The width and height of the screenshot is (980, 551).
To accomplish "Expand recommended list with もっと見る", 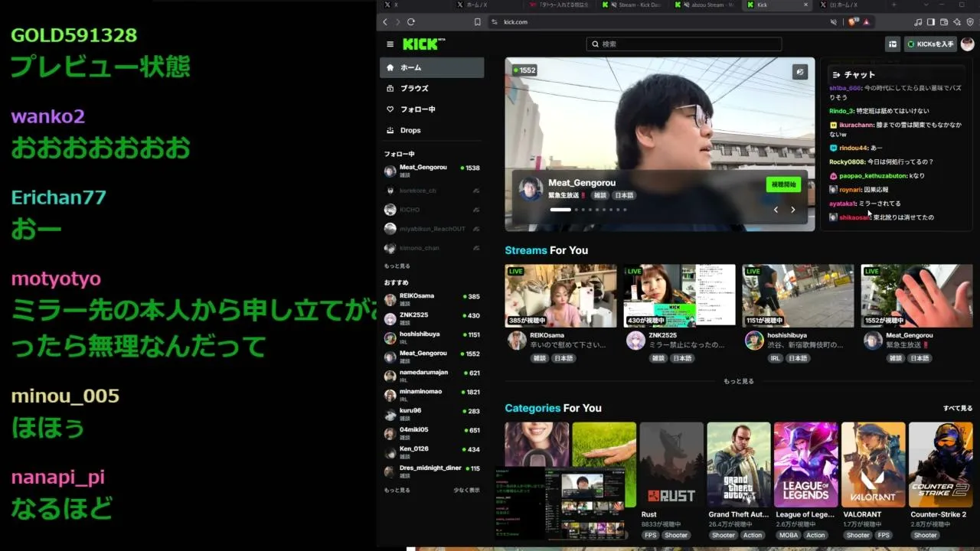I will (x=397, y=490).
